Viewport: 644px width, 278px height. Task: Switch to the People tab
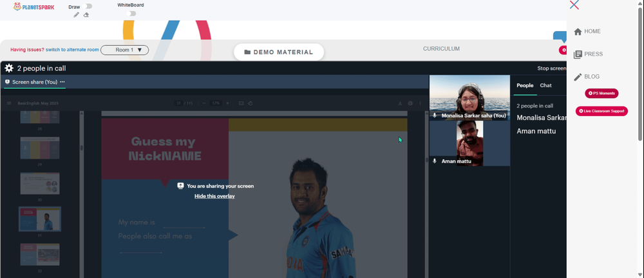pos(525,86)
